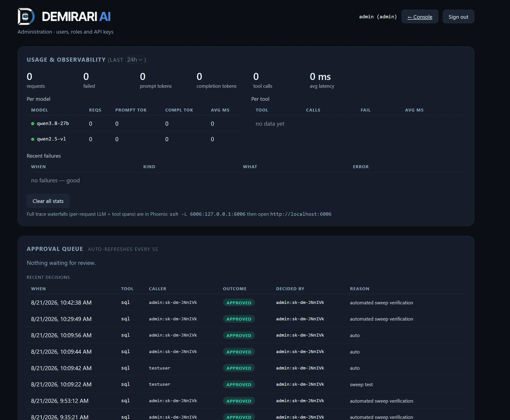Click green status dot for qwen3.8-27b

pyautogui.click(x=33, y=124)
